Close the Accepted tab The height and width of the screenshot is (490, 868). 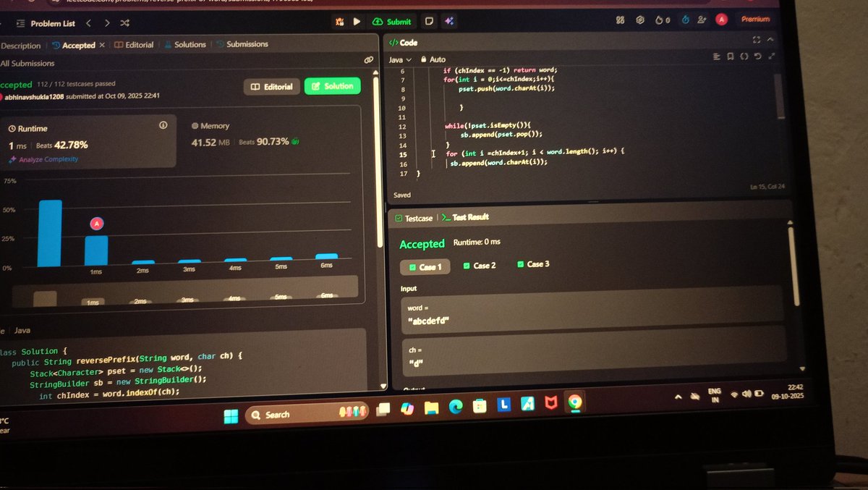[101, 46]
